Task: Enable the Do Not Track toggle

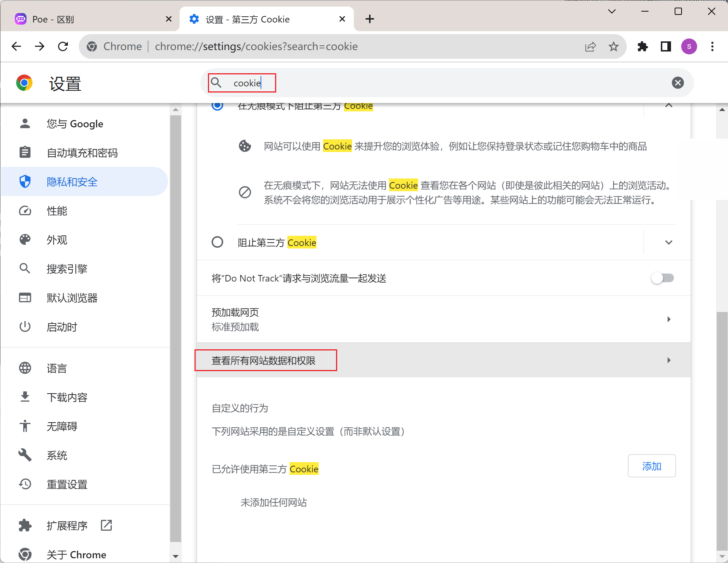Action: 662,278
